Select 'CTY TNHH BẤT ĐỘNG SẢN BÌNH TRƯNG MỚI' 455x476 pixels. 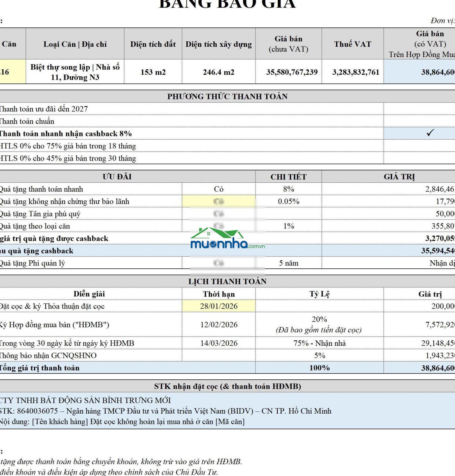(x=85, y=400)
